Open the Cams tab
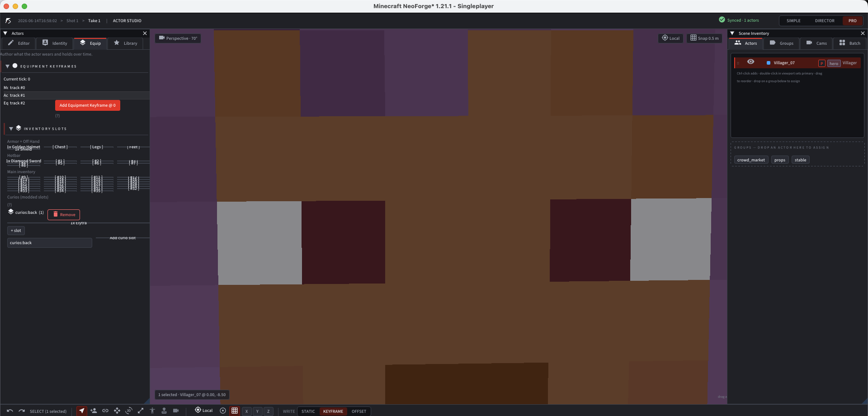868x416 pixels. (816, 43)
